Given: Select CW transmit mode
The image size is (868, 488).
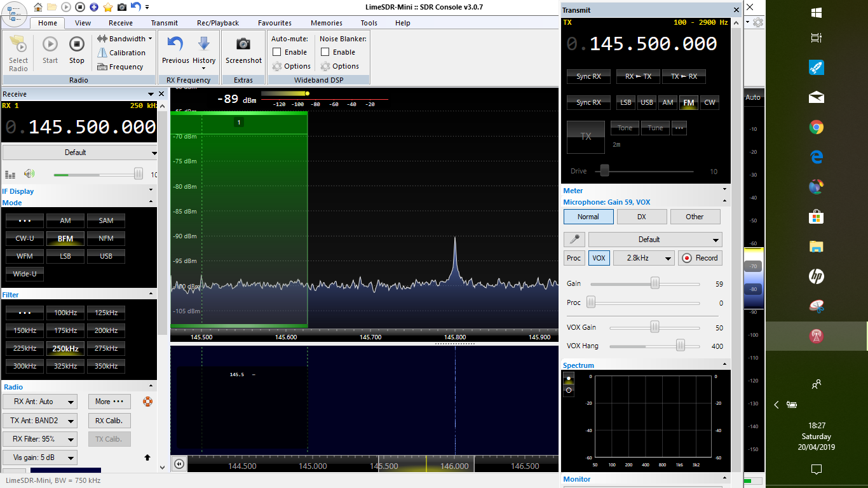Looking at the screenshot, I should (x=710, y=102).
